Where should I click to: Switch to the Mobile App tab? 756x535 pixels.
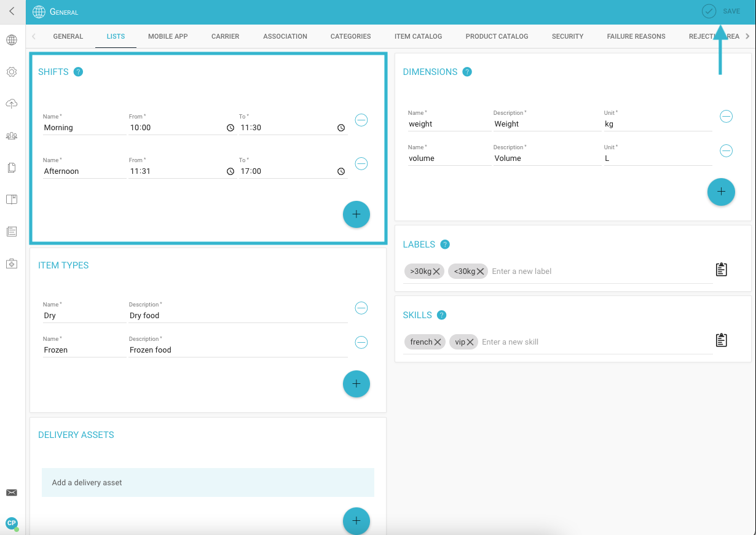(168, 36)
